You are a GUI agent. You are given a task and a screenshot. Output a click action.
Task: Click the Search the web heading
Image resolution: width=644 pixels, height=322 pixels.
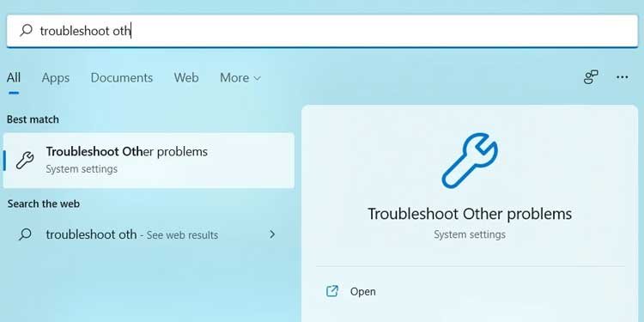[x=44, y=204]
